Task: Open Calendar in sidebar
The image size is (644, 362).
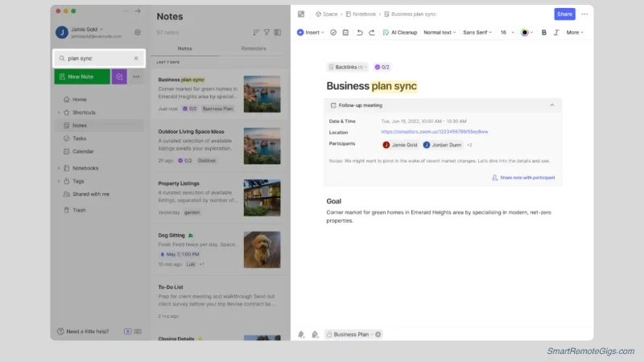Action: click(79, 151)
